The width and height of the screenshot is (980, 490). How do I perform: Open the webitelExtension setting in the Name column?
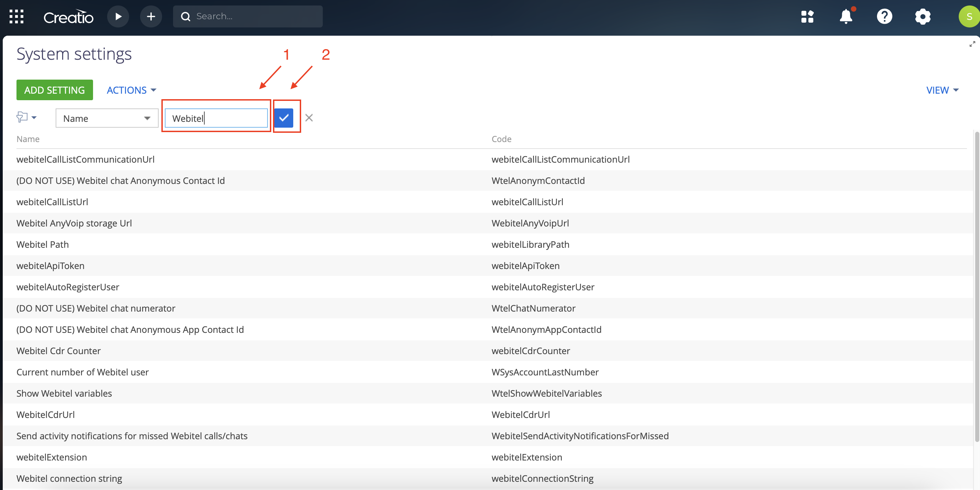[x=52, y=457]
